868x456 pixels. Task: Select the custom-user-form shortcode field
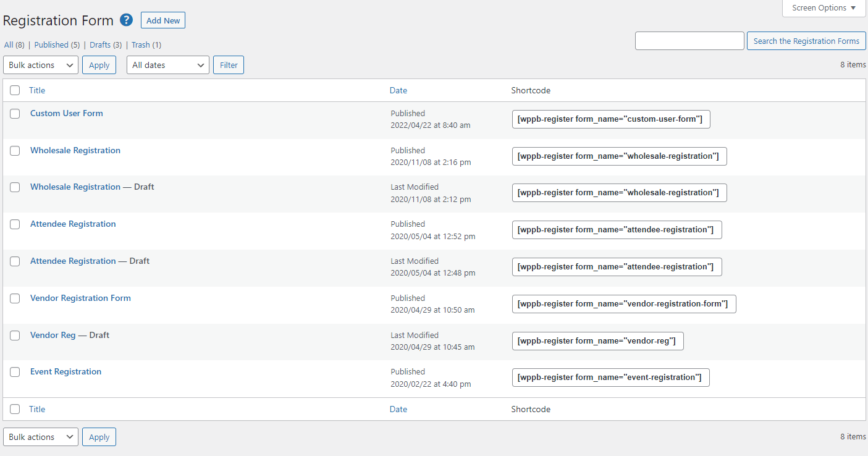[610, 119]
